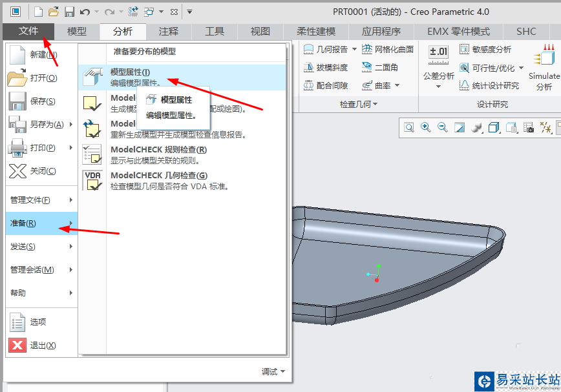Select ModelCHECK 规则检查(R)
Screen dimensions: 561x392
coord(182,155)
